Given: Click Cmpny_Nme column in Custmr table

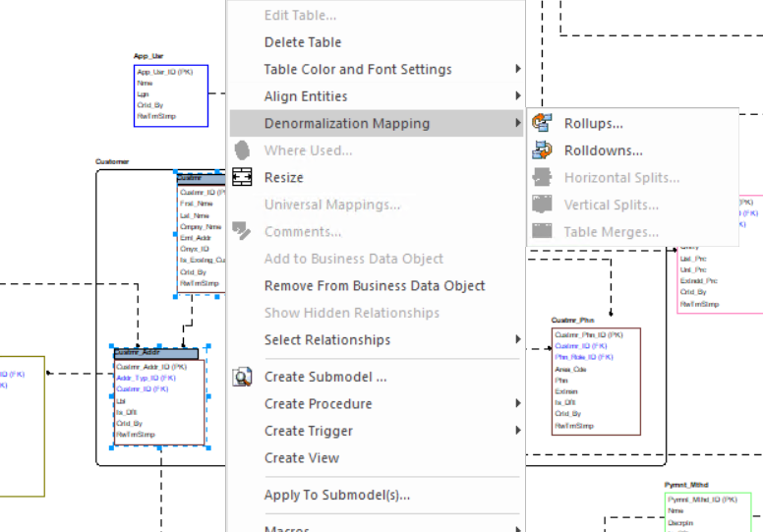Looking at the screenshot, I should (x=201, y=227).
